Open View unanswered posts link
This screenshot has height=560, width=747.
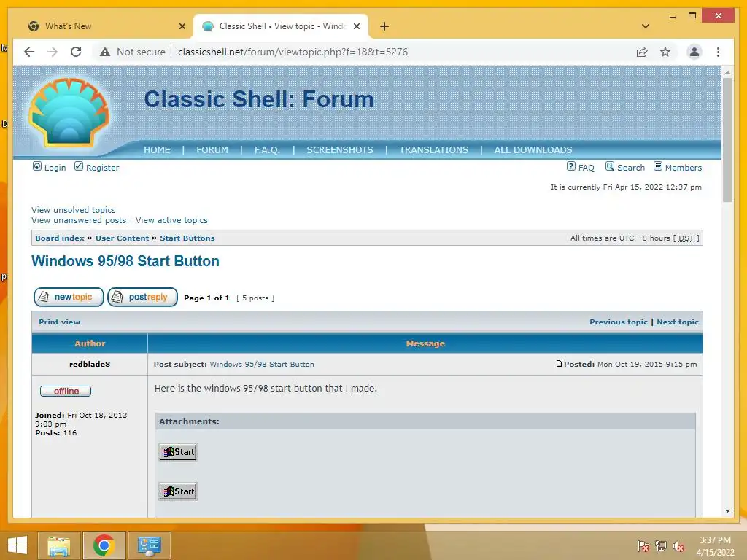79,220
